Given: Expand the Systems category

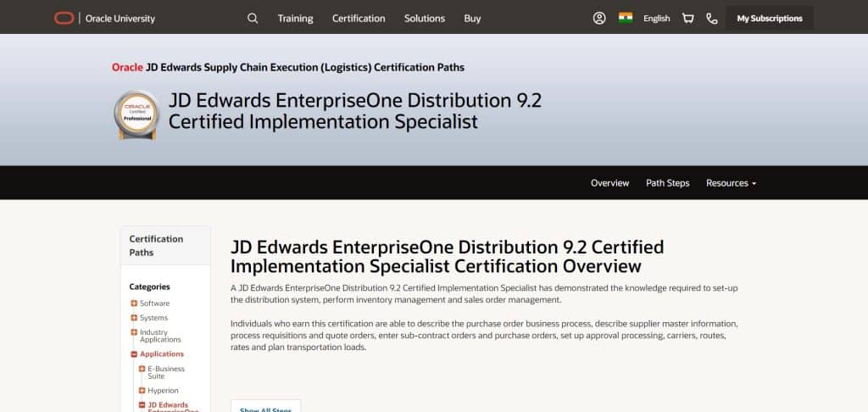Looking at the screenshot, I should click(x=134, y=318).
